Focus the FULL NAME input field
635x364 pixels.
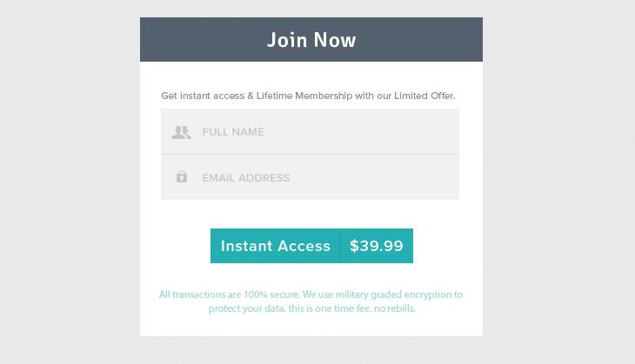311,131
